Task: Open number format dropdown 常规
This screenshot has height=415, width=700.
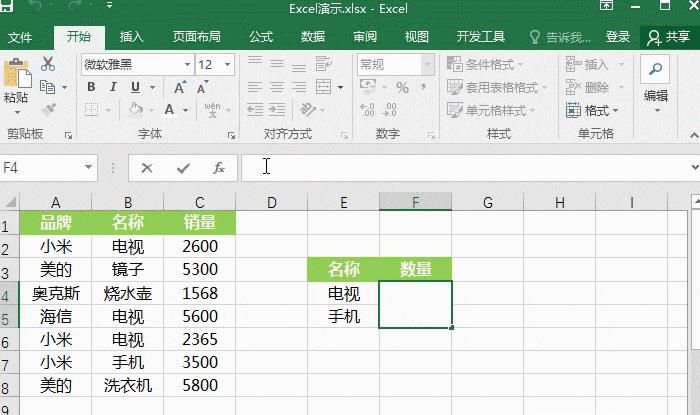Action: [428, 65]
